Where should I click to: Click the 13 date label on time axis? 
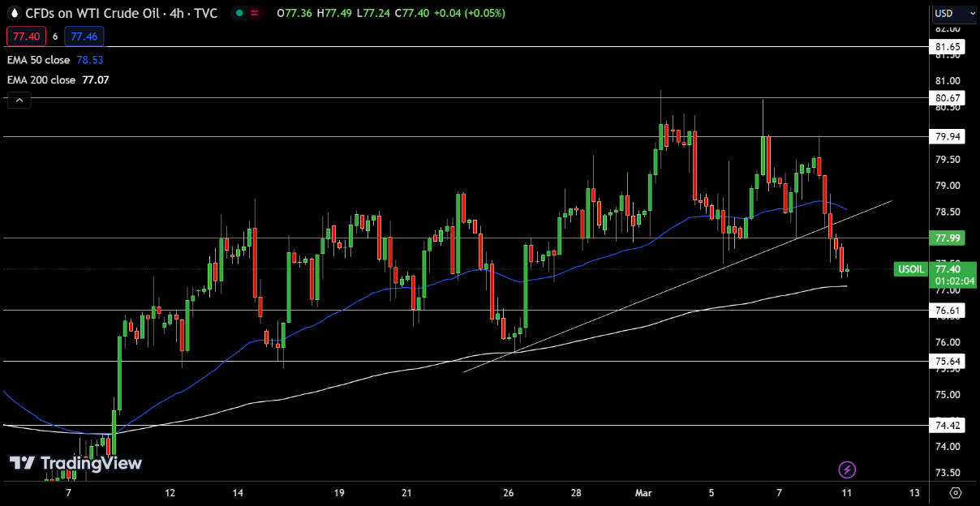click(914, 492)
